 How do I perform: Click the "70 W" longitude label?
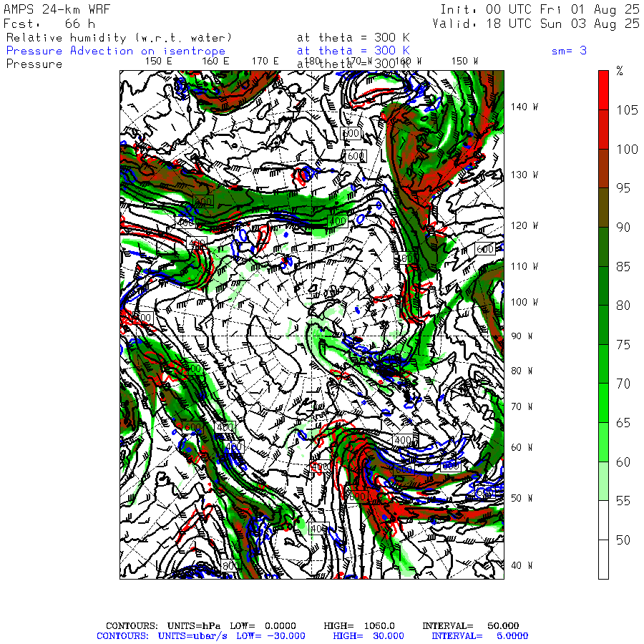click(522, 406)
